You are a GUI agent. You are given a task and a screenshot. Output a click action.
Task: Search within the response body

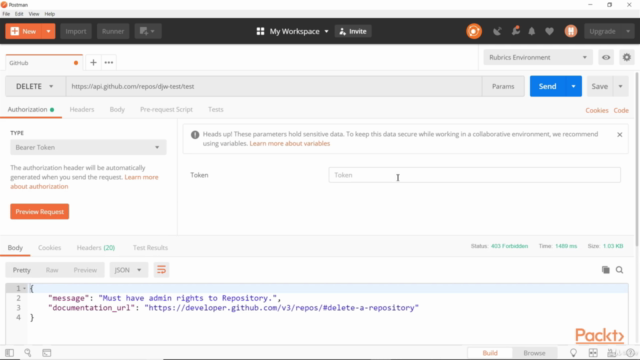coord(619,270)
